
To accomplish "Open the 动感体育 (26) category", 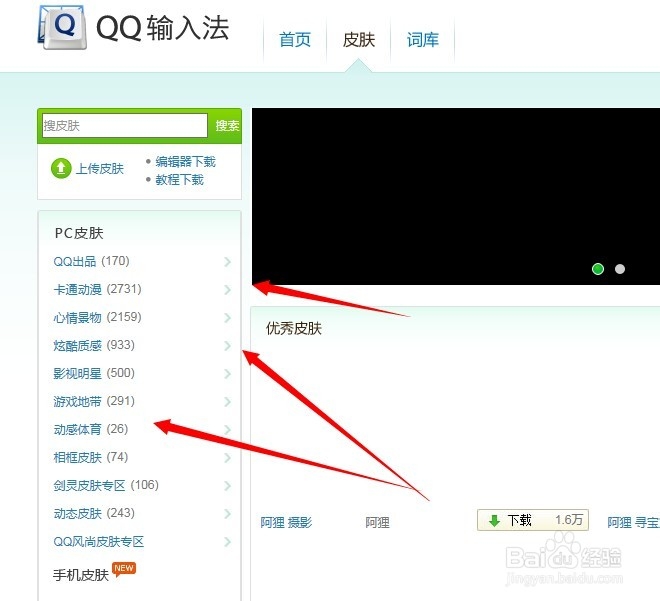I will tap(90, 429).
